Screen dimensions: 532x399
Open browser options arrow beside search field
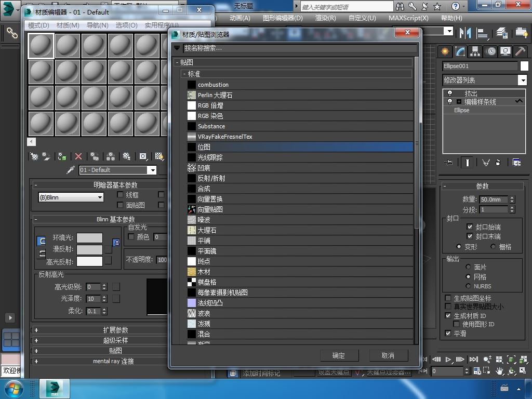177,48
